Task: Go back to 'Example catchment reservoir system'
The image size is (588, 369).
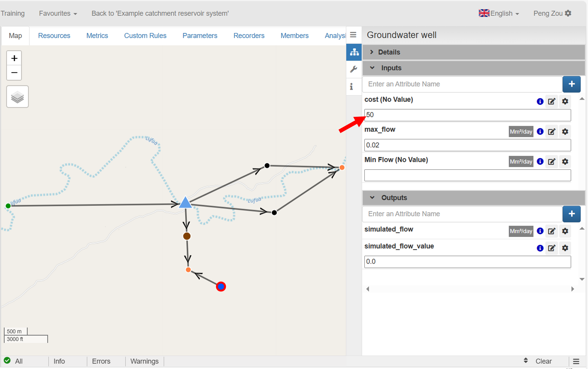Action: point(160,13)
